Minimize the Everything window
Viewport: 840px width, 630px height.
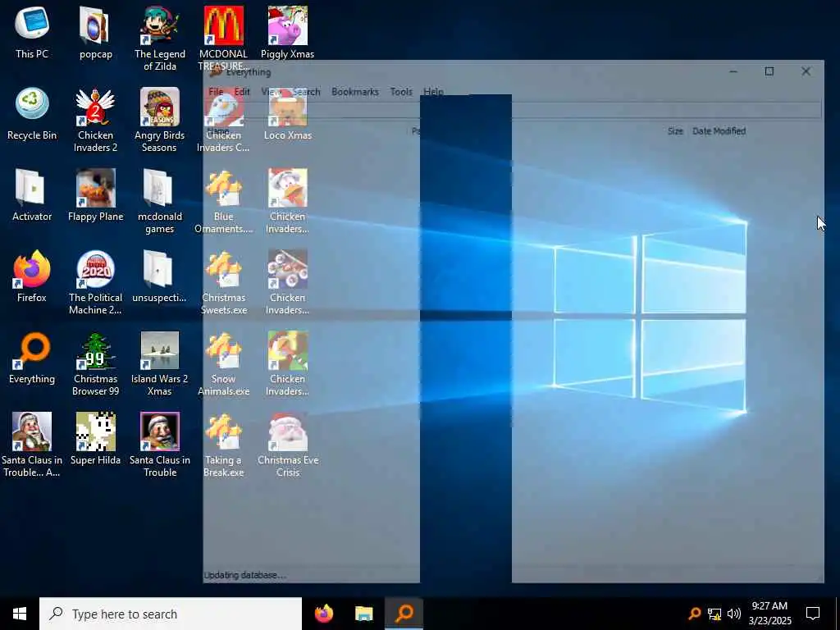(733, 71)
